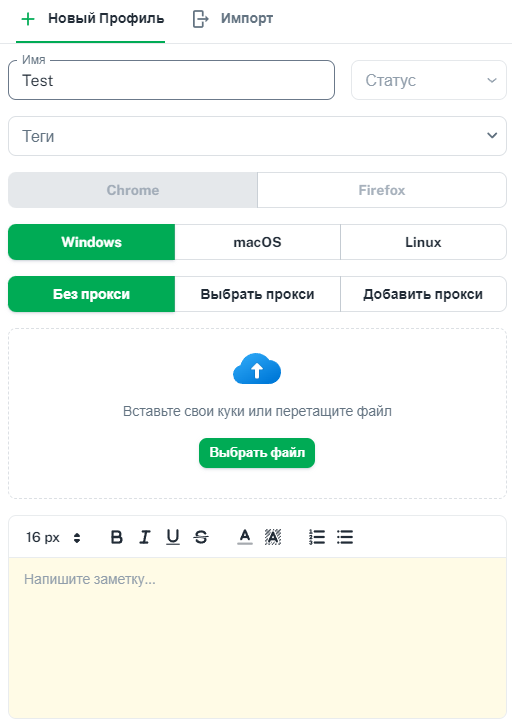This screenshot has height=727, width=512.
Task: Click the cloud upload icon
Action: pos(257,369)
